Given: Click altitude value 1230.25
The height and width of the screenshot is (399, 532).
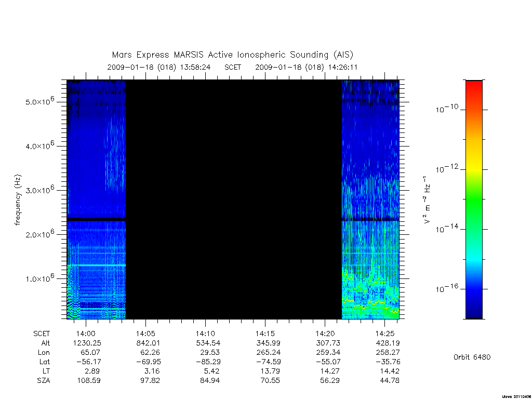Looking at the screenshot, I should click(87, 343).
